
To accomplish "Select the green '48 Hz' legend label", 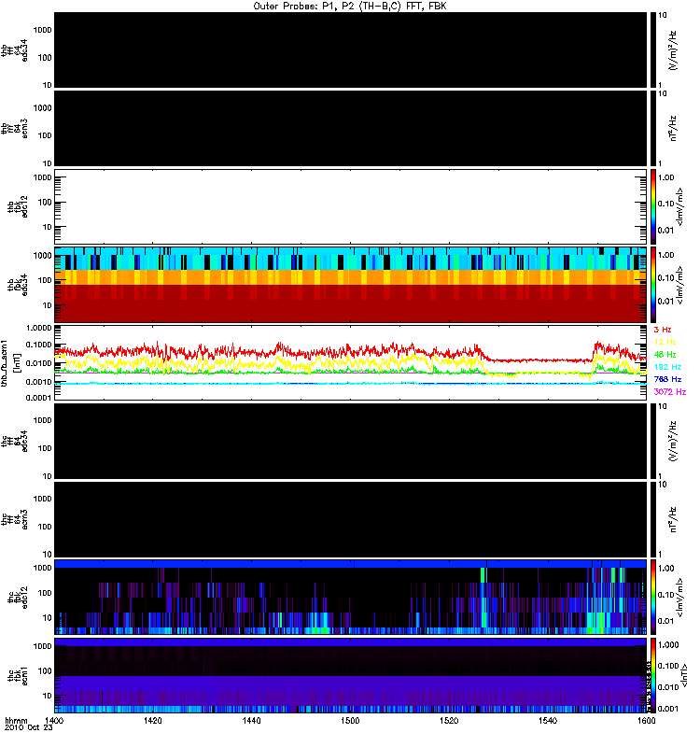I will click(x=665, y=355).
